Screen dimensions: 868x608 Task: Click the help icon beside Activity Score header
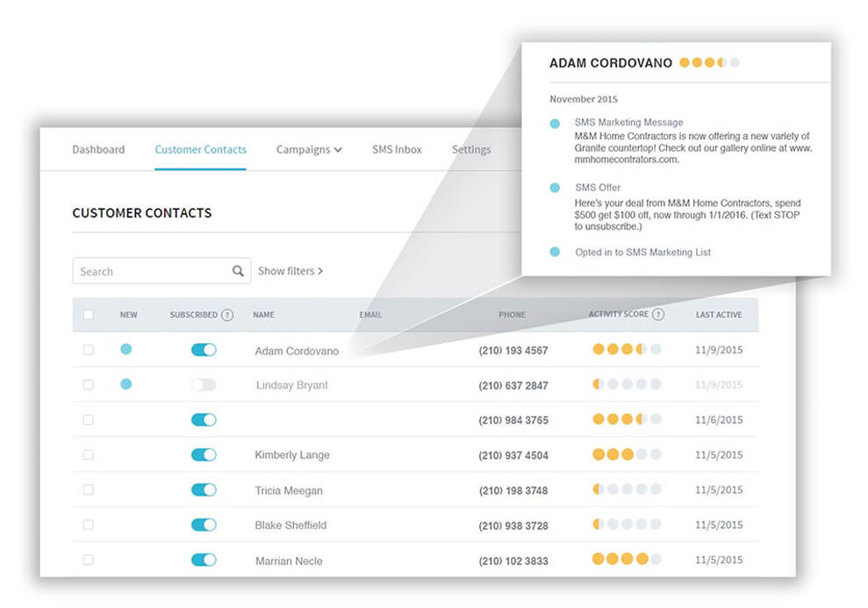[x=658, y=315]
